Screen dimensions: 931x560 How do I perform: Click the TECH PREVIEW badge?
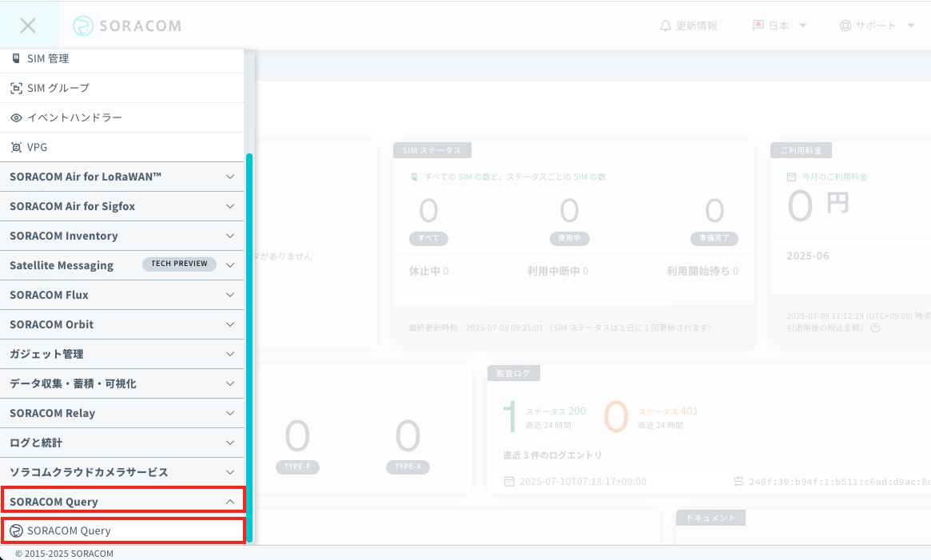179,264
